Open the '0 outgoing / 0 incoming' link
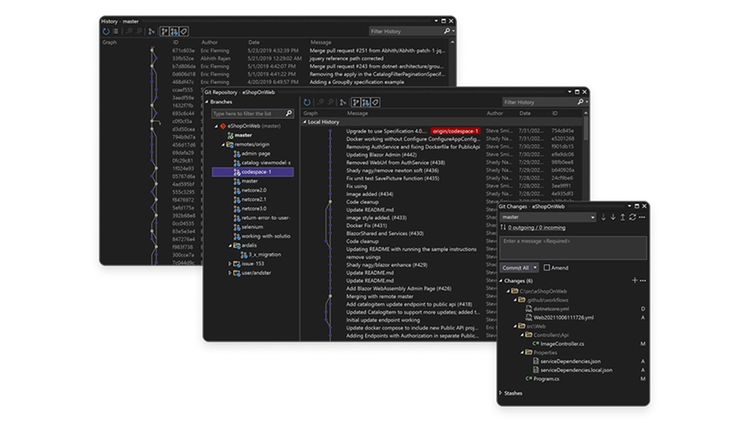Viewport: 750px width, 423px height. tap(536, 228)
